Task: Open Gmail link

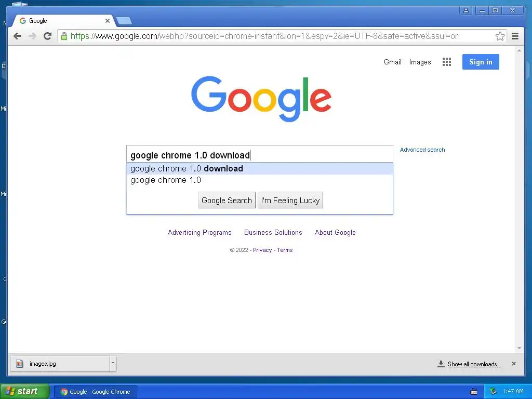Action: pyautogui.click(x=393, y=62)
